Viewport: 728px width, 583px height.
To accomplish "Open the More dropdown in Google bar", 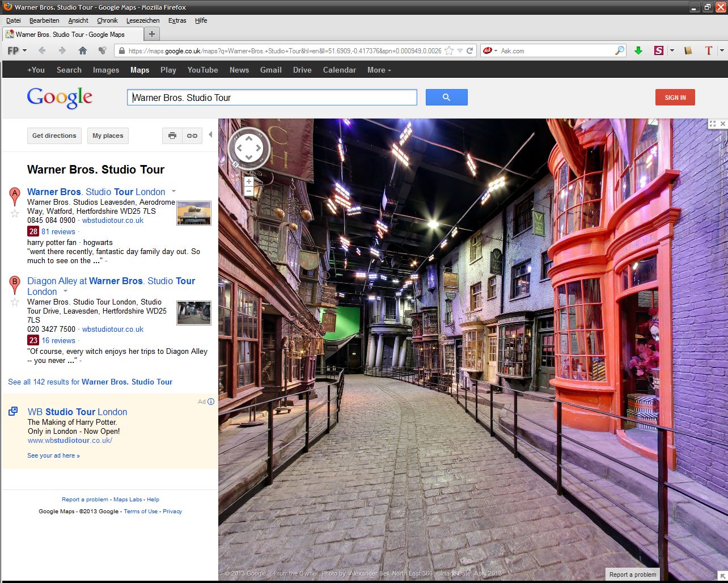I will click(x=379, y=70).
